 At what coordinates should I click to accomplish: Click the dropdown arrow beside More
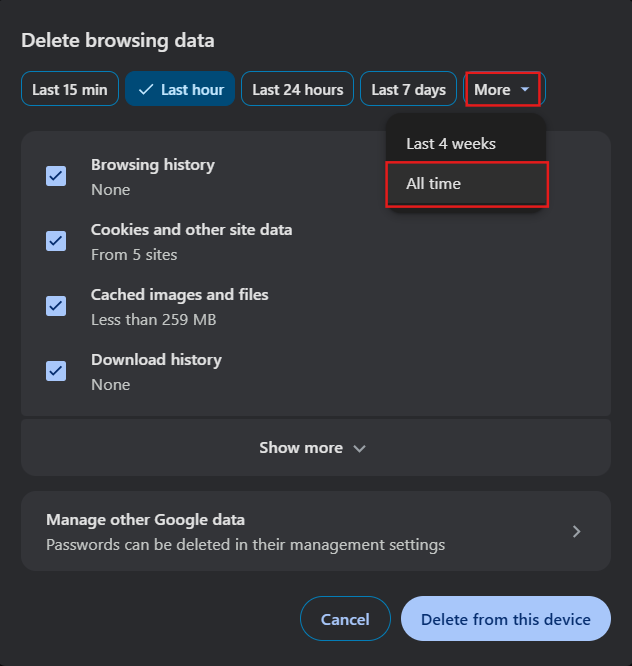[x=525, y=90]
